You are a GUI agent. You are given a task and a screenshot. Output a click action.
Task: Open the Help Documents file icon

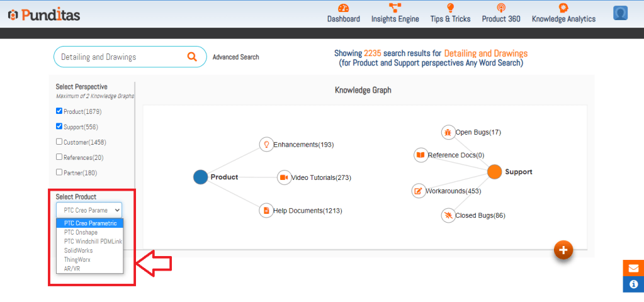[x=266, y=210]
